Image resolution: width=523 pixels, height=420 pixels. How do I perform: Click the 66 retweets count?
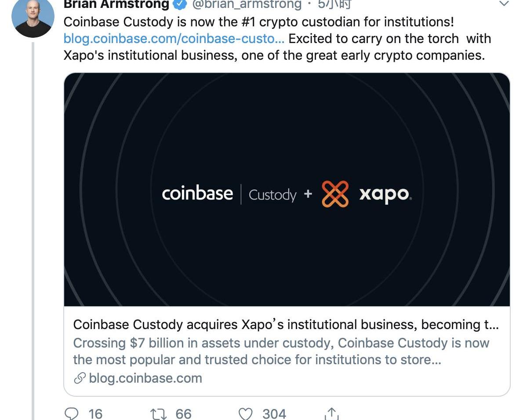183,414
